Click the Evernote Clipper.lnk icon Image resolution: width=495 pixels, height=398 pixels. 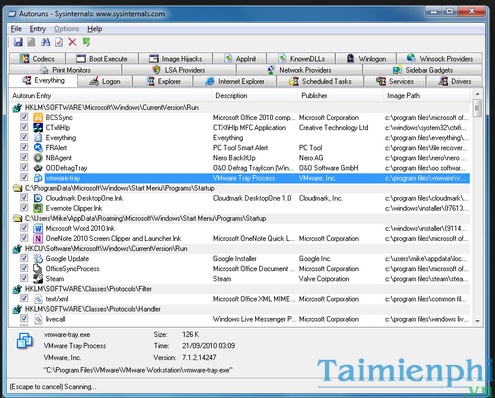point(38,208)
